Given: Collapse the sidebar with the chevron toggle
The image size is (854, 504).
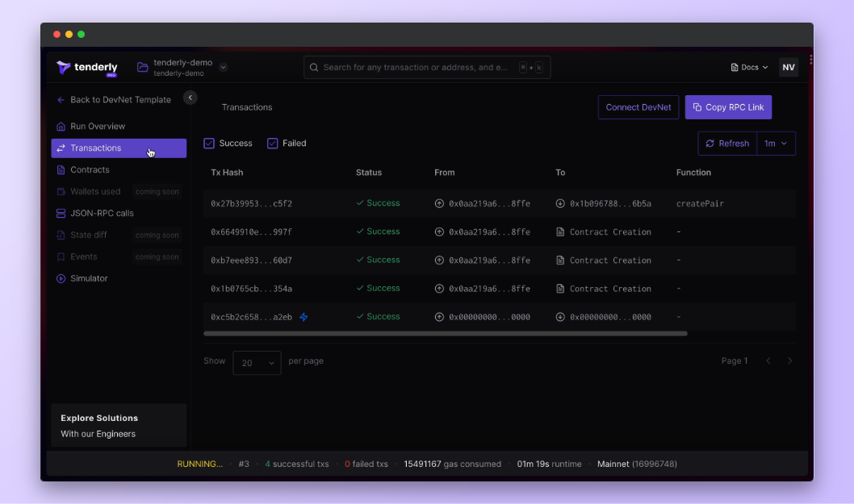Looking at the screenshot, I should point(190,98).
